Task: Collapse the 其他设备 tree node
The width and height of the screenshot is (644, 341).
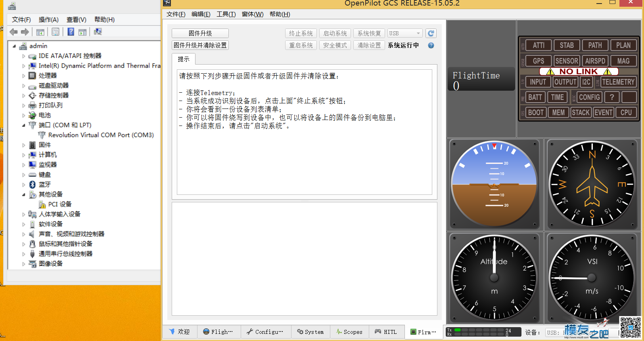Action: (x=24, y=194)
